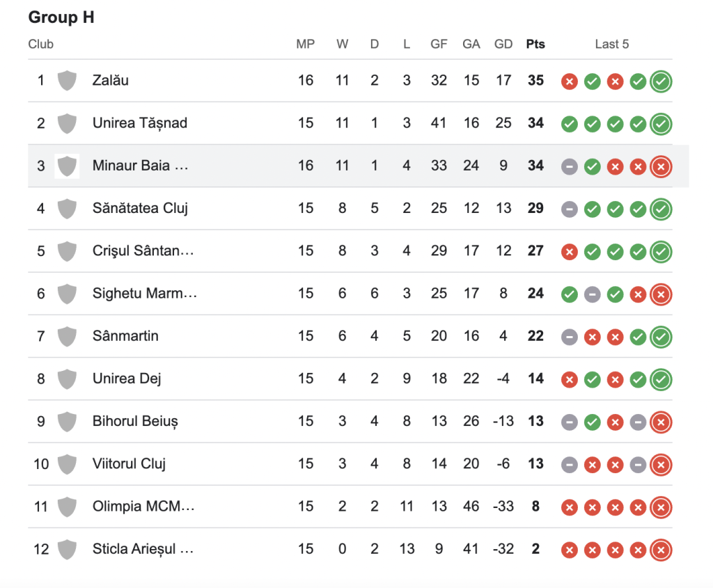The image size is (713, 588).
Task: Click Zalău's club crest shield icon
Action: (x=67, y=81)
